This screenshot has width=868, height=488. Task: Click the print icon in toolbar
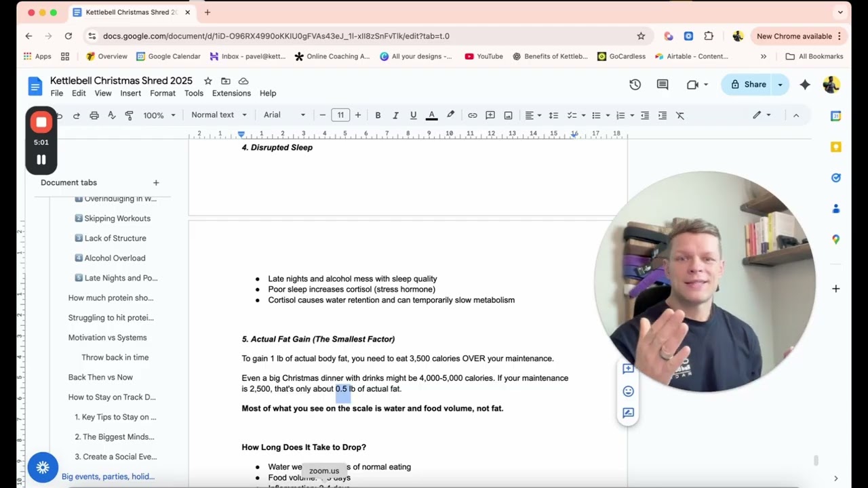point(94,115)
